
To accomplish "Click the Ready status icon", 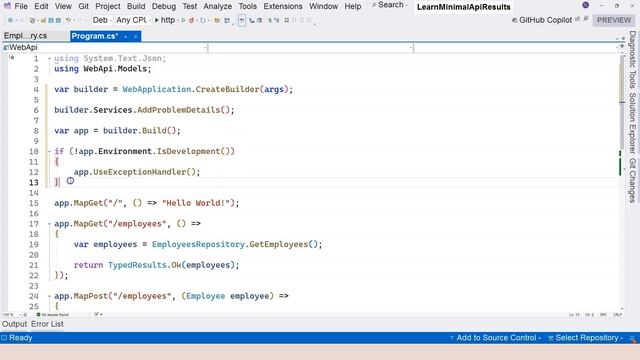I will pos(4,338).
